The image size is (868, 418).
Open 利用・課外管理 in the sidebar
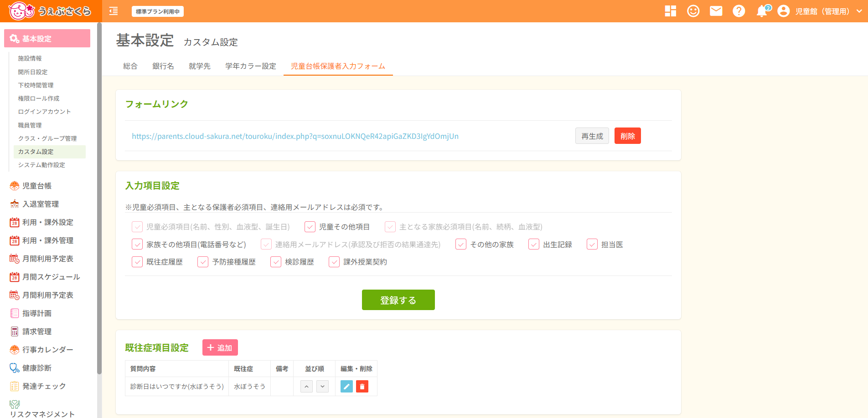(47, 240)
